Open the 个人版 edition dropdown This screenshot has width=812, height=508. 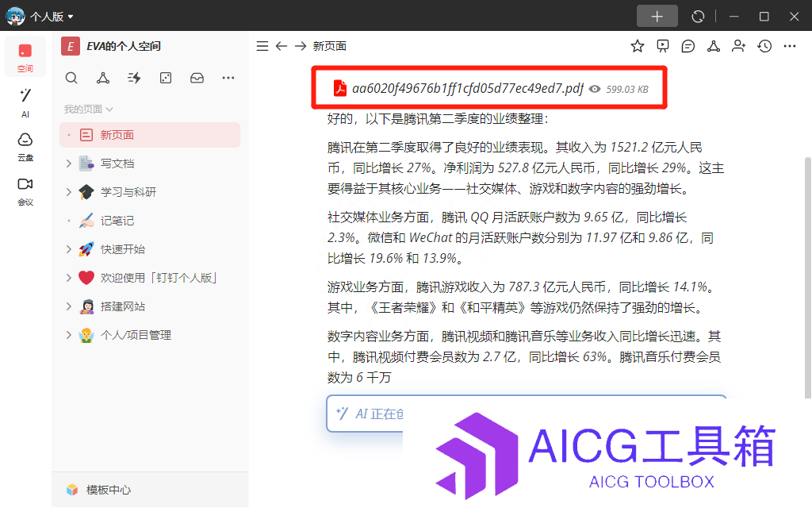pos(52,17)
